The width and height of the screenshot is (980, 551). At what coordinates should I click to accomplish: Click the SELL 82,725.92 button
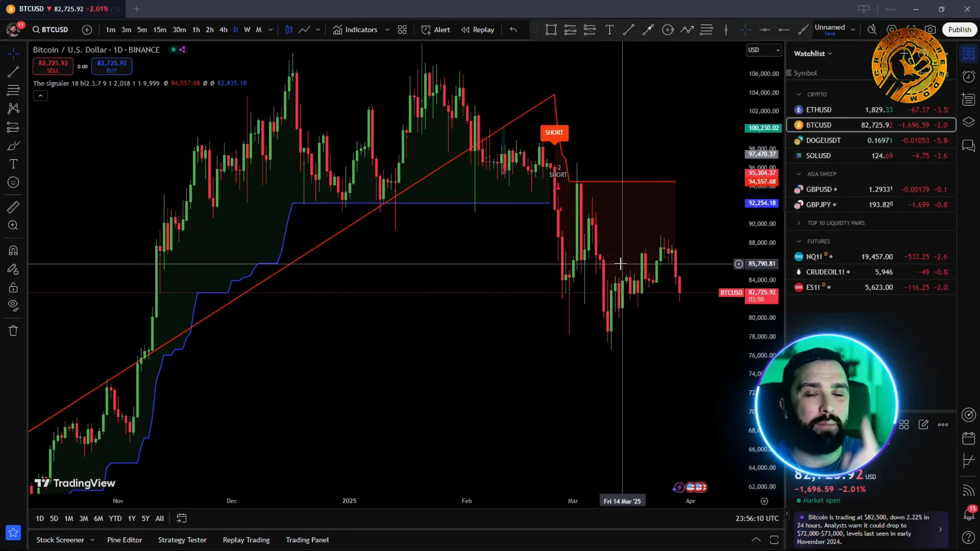click(53, 66)
